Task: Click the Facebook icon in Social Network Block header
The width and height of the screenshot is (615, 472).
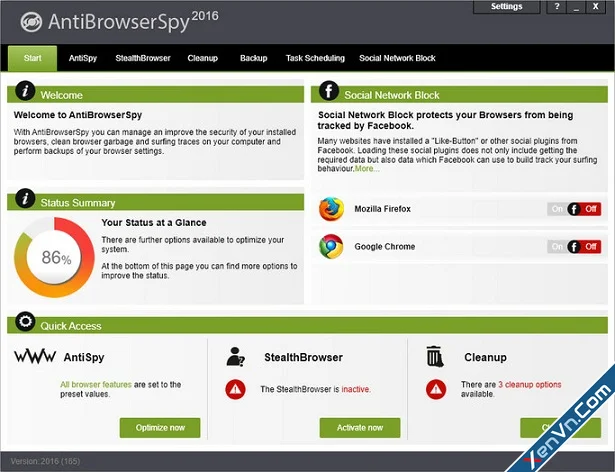Action: pos(329,91)
